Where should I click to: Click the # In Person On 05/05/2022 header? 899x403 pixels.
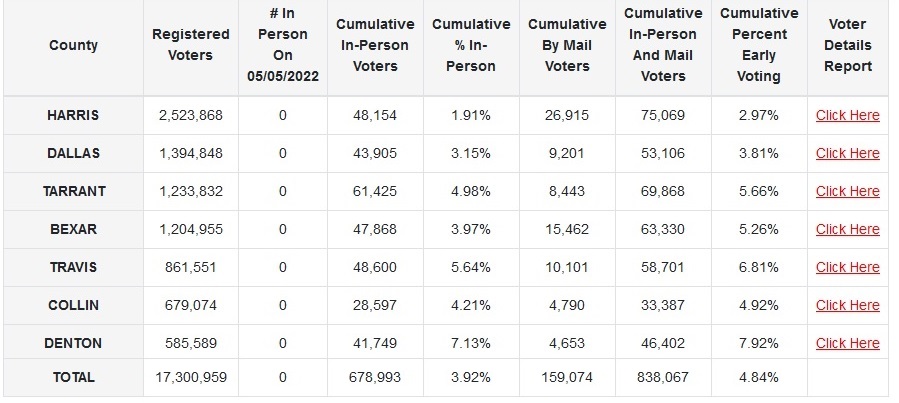tap(283, 45)
